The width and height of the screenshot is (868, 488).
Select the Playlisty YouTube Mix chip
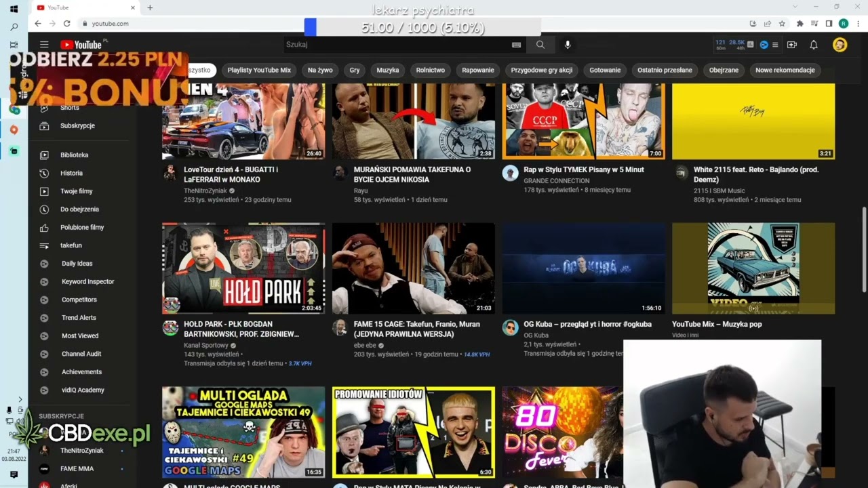[259, 70]
